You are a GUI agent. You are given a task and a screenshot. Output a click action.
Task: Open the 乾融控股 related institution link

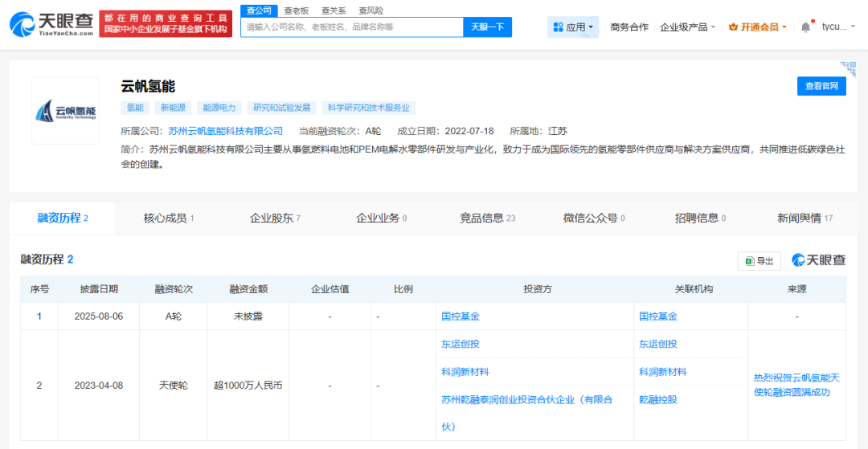coord(657,399)
